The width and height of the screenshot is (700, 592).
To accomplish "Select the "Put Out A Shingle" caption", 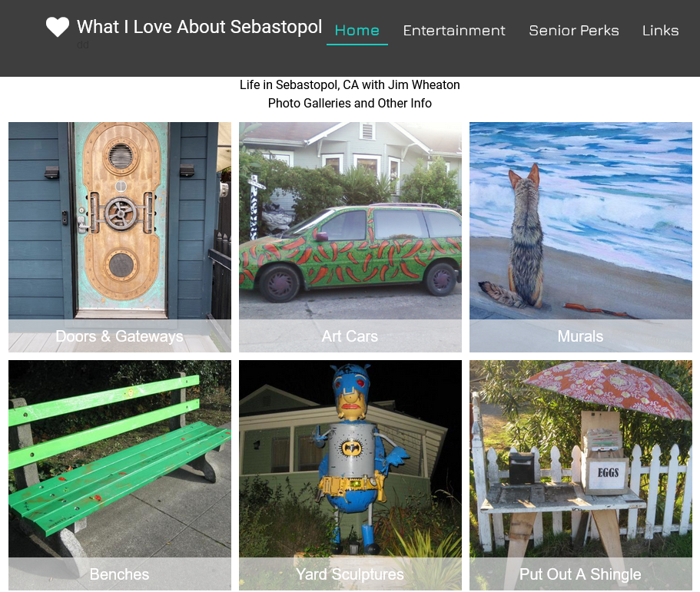I will [x=581, y=574].
